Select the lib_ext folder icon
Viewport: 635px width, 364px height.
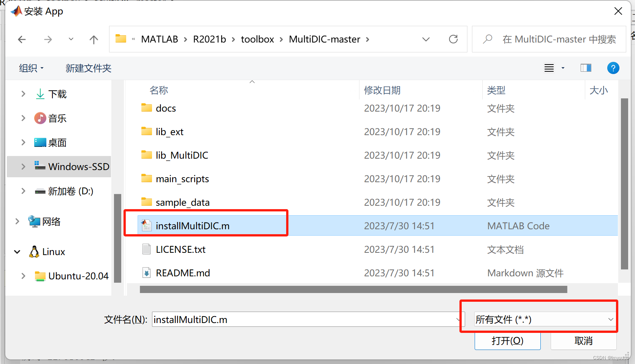point(146,131)
